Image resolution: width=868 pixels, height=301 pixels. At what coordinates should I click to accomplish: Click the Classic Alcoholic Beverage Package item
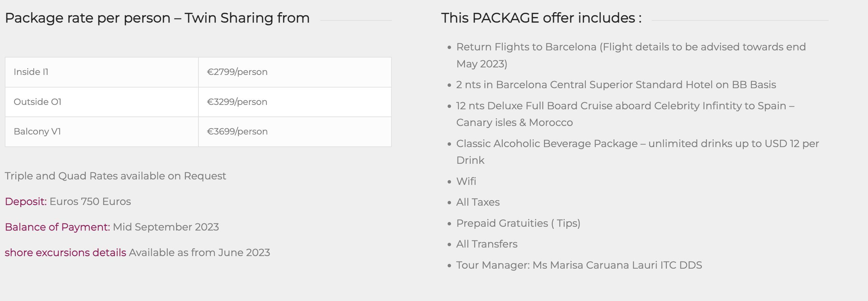coord(638,152)
